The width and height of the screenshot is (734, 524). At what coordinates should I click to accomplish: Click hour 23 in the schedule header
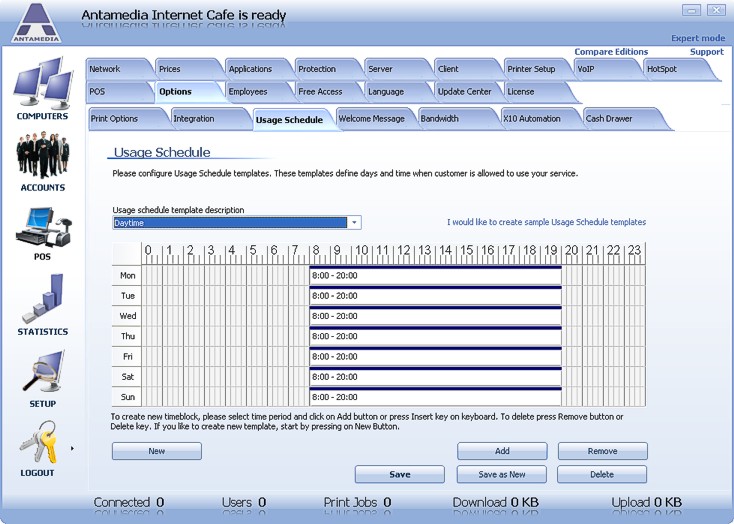coord(635,251)
